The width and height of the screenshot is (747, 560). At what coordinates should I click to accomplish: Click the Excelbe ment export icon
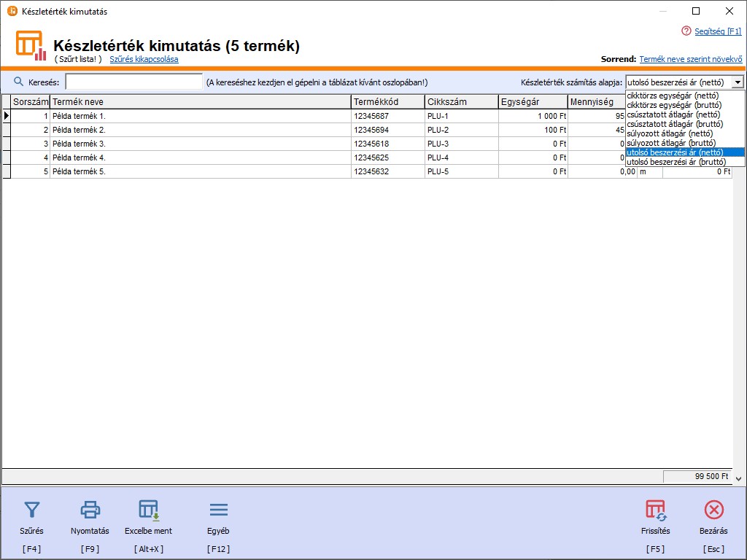(149, 510)
